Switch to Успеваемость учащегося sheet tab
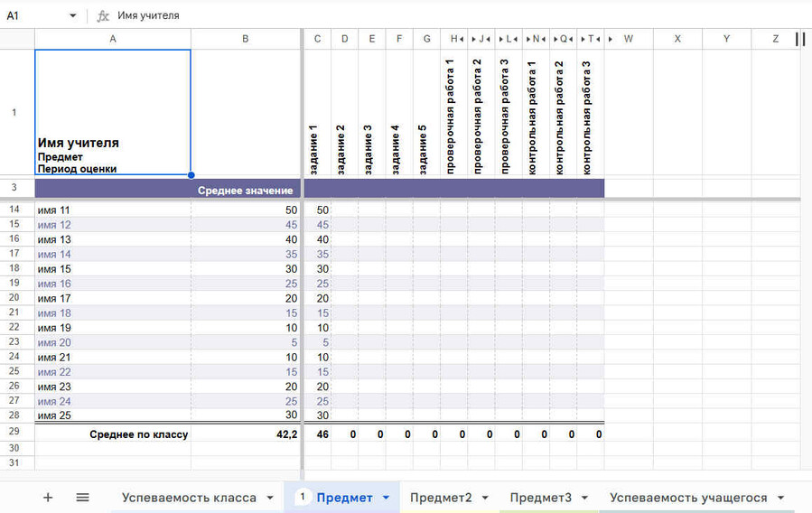The width and height of the screenshot is (812, 513). pyautogui.click(x=688, y=498)
